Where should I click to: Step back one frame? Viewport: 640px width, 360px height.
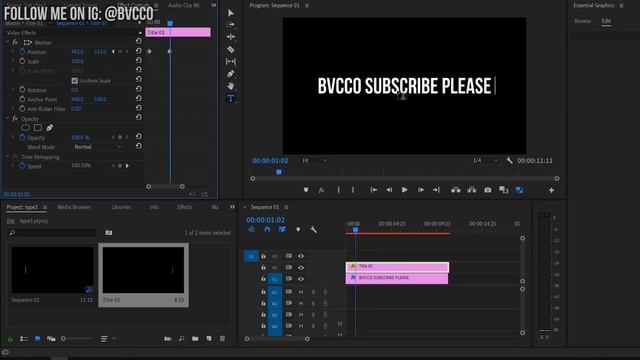[x=389, y=190]
